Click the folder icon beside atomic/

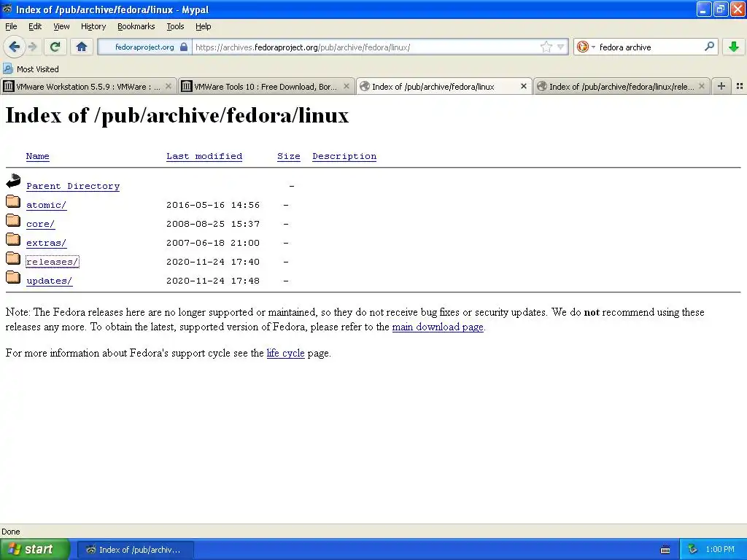[x=13, y=201]
